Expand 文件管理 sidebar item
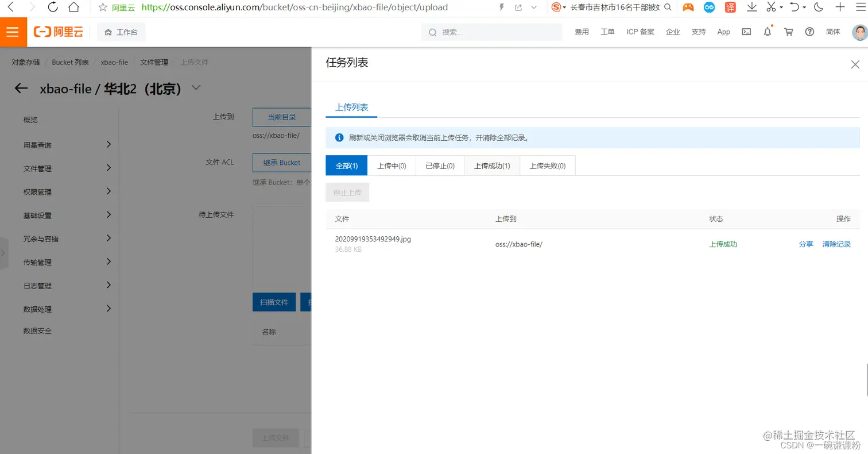This screenshot has width=868, height=454. tap(67, 168)
